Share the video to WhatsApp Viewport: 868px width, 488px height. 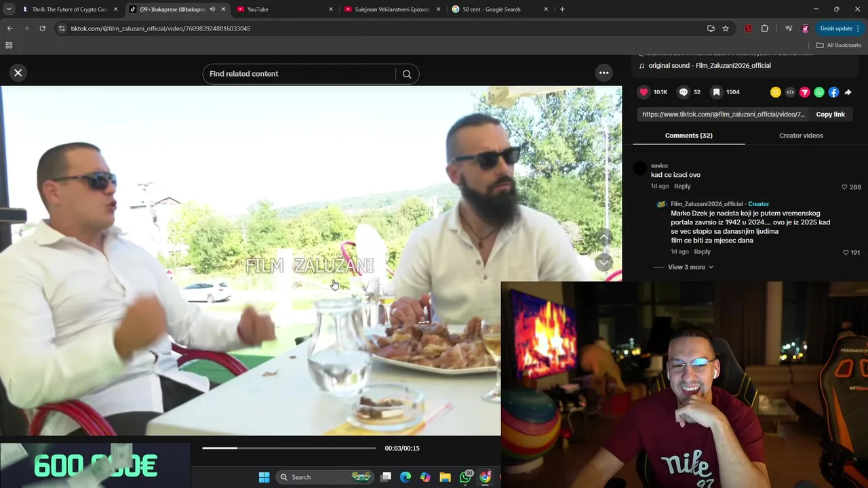[x=819, y=92]
